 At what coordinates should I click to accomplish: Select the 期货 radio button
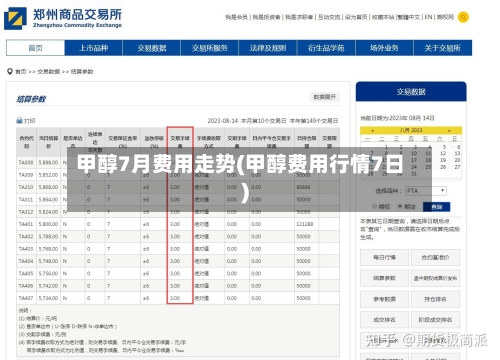tap(400, 206)
